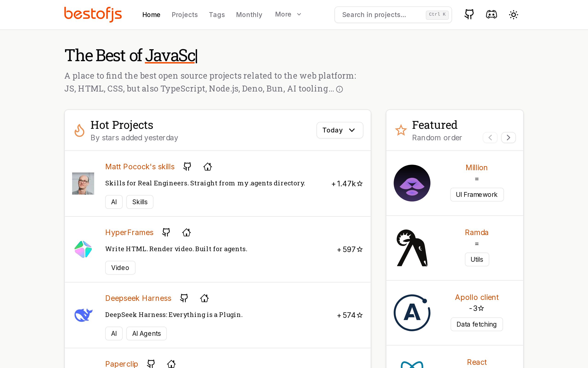The image size is (588, 368).
Task: Click the Apollo client logo image
Action: pos(412,313)
